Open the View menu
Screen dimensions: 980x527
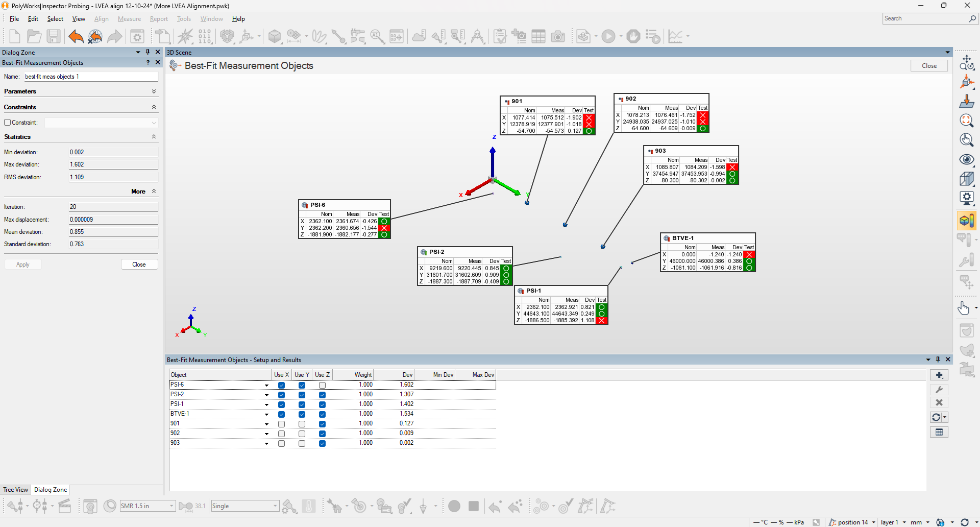point(79,19)
